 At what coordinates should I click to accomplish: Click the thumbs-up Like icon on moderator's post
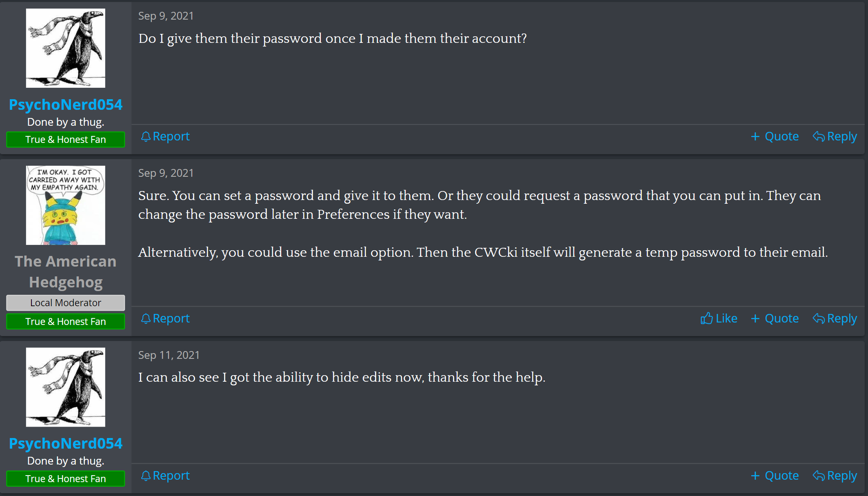[706, 318]
